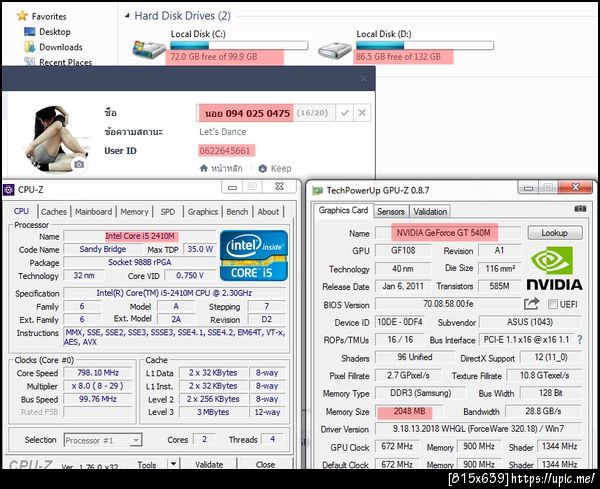The width and height of the screenshot is (600, 489).
Task: Click the Device ID 10DE - 0DF4 value
Action: click(400, 322)
